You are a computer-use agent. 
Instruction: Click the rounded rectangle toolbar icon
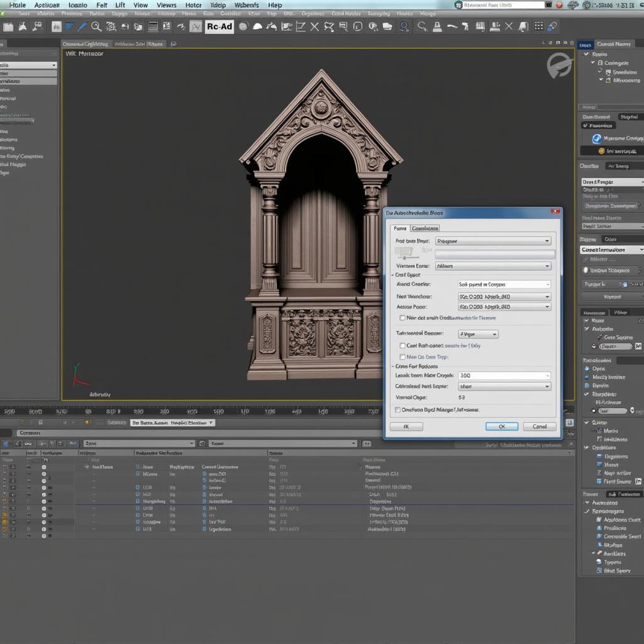coord(358,27)
